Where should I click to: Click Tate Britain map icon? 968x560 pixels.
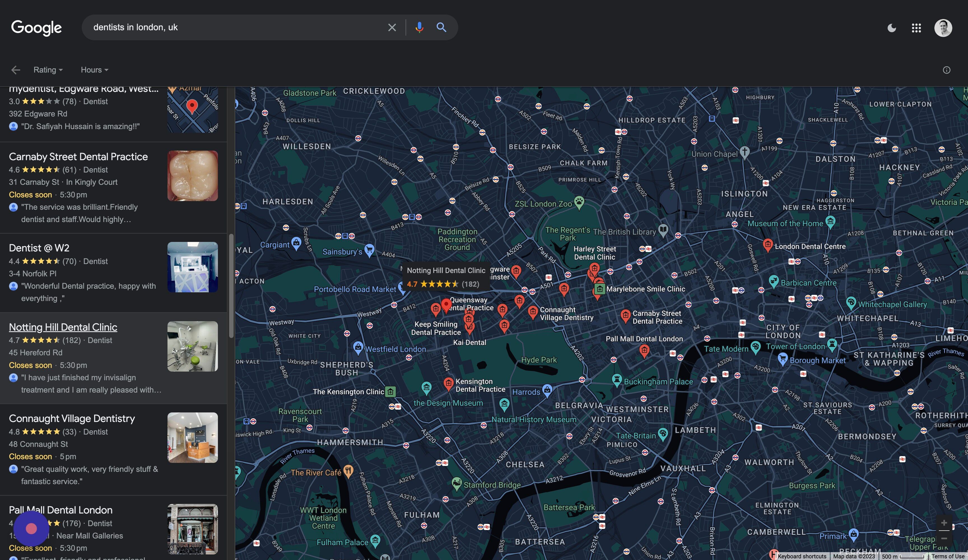pyautogui.click(x=663, y=434)
